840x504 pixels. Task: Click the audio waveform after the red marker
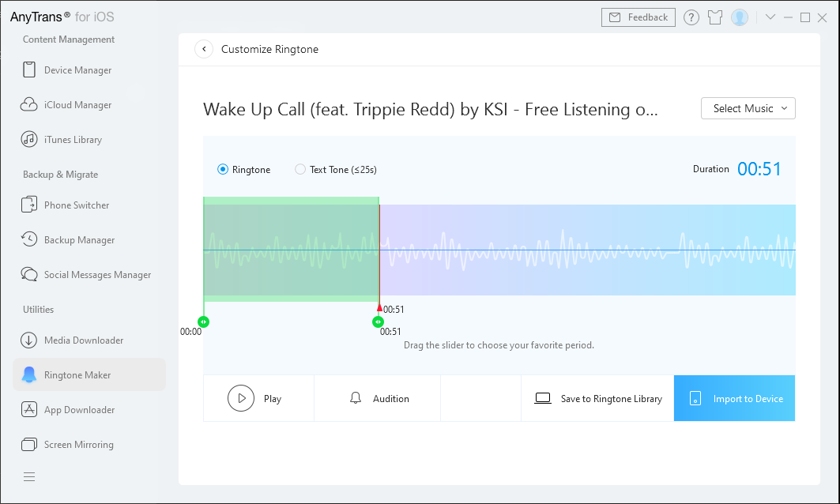click(x=585, y=250)
